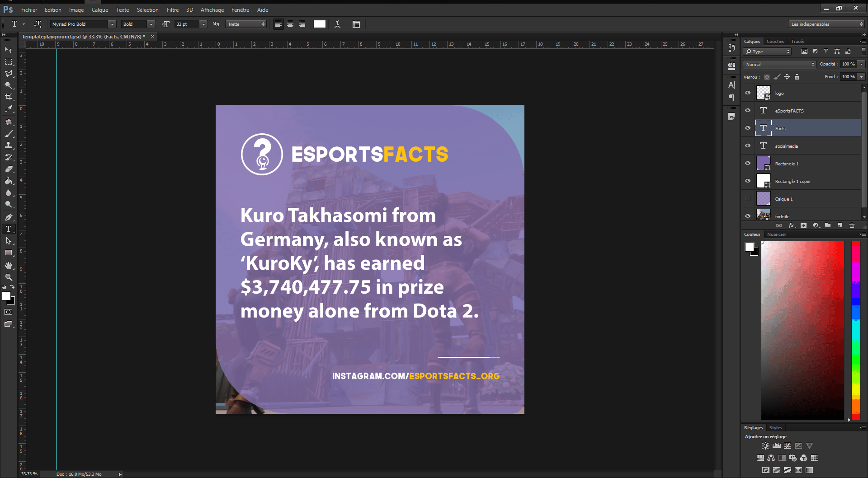Hide the eSportsFACTS layer

(x=748, y=111)
